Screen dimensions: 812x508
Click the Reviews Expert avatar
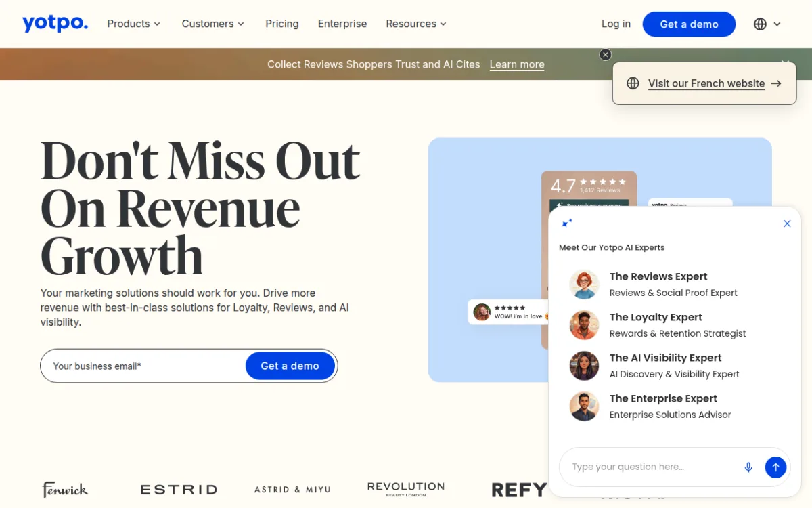tap(584, 284)
